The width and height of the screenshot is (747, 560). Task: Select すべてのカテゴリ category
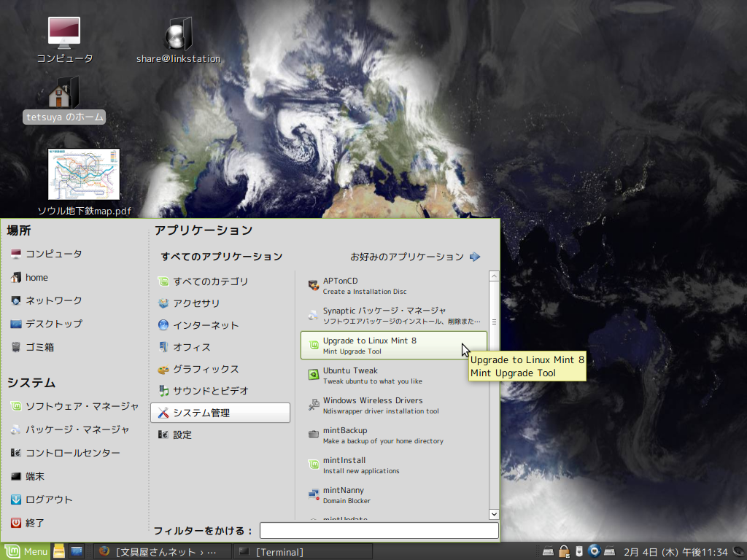click(220, 281)
